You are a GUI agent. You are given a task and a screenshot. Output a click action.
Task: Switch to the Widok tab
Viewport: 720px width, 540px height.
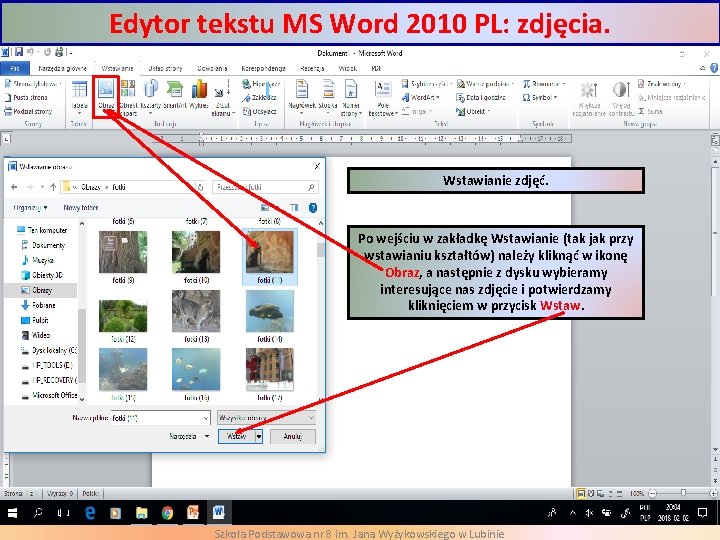348,68
